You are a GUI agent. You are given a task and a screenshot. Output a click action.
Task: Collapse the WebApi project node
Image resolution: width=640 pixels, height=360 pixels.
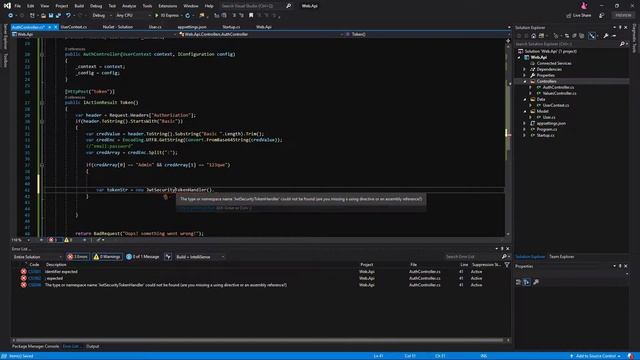coord(519,58)
